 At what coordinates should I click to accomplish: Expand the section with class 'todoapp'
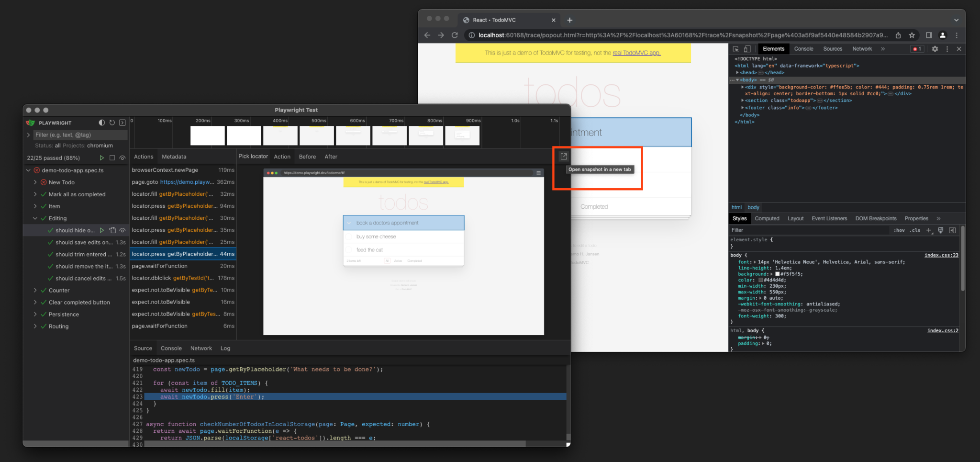(742, 101)
